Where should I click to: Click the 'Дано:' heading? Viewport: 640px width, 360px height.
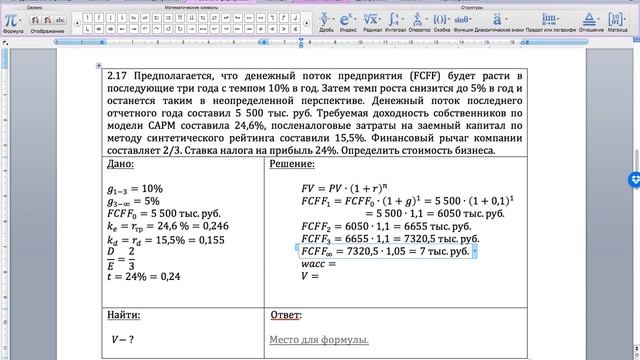coord(120,164)
